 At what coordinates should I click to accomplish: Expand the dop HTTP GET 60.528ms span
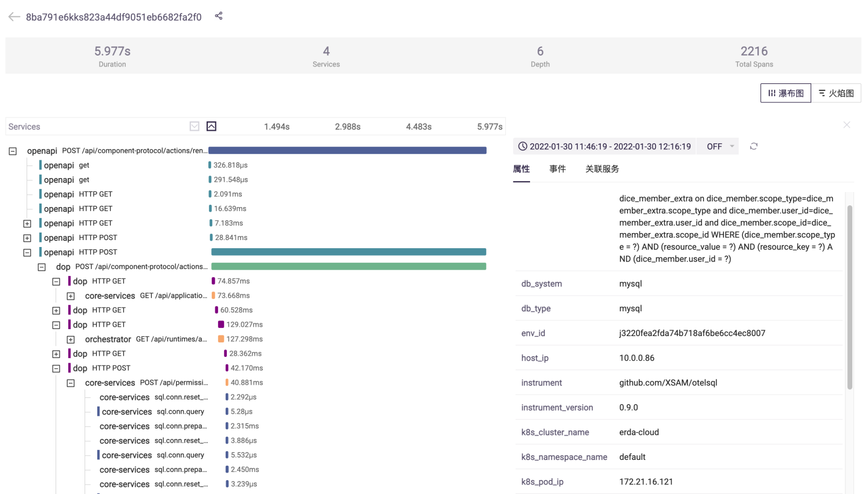[56, 310]
